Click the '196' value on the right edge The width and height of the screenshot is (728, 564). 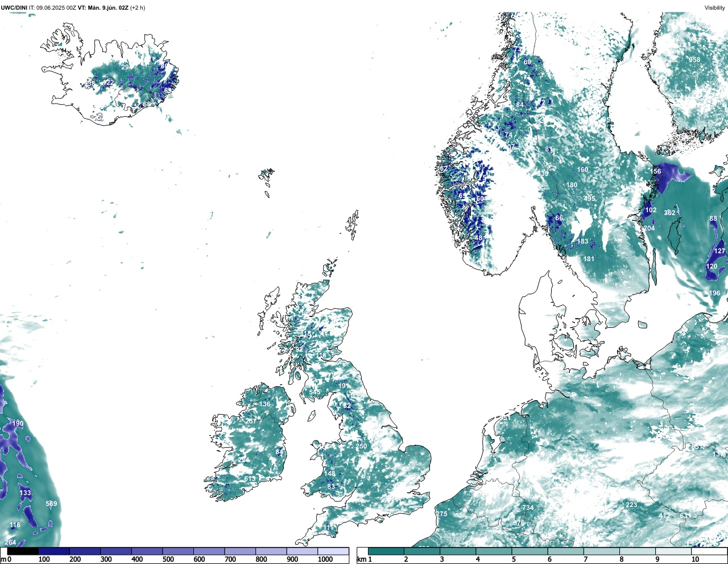[x=714, y=293]
